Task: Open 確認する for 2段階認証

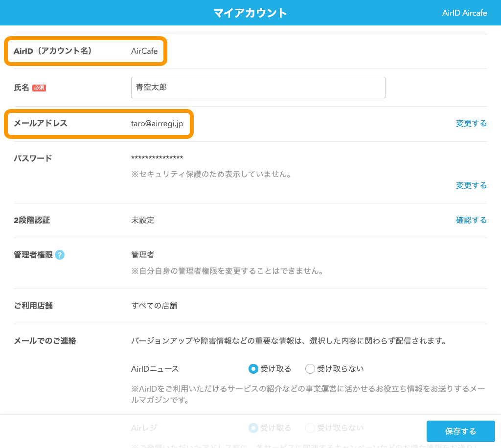Action: tap(471, 220)
